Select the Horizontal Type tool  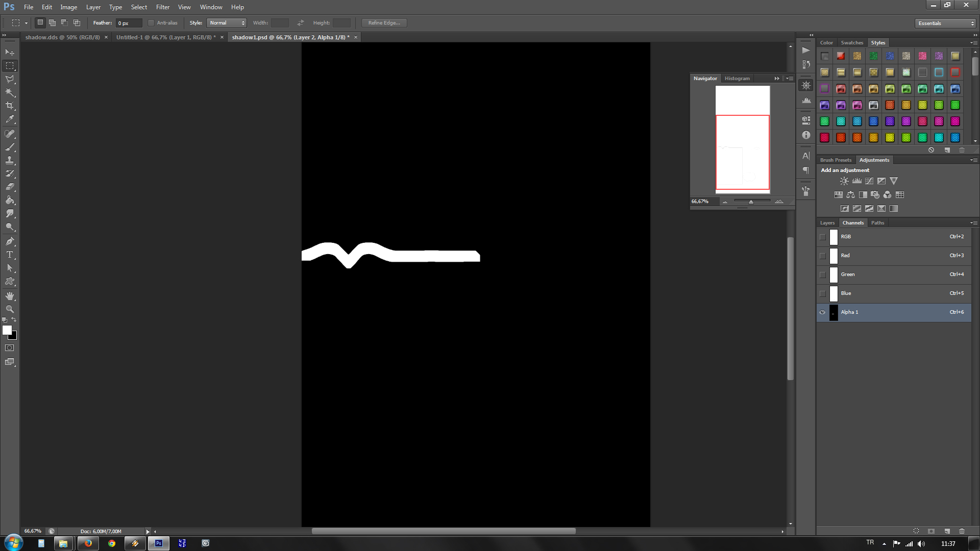tap(10, 255)
